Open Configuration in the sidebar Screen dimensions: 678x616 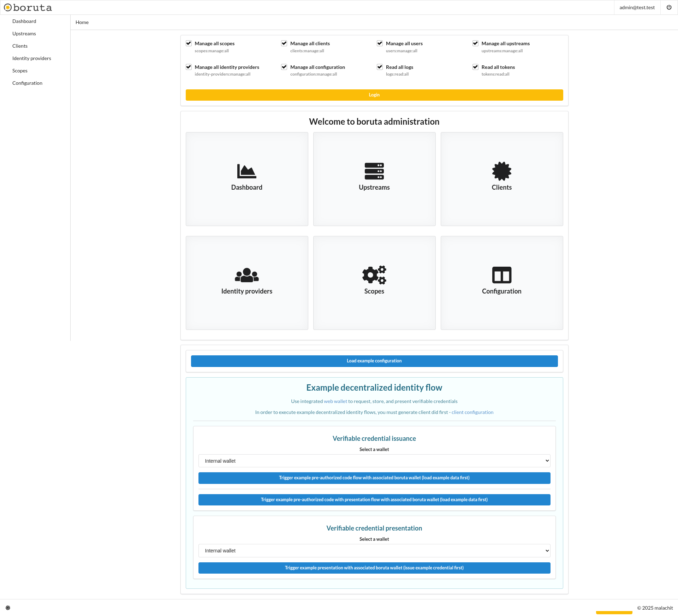coord(27,83)
